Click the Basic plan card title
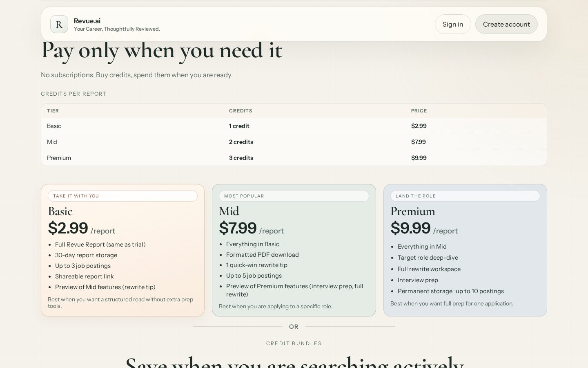The width and height of the screenshot is (588, 368). (60, 211)
